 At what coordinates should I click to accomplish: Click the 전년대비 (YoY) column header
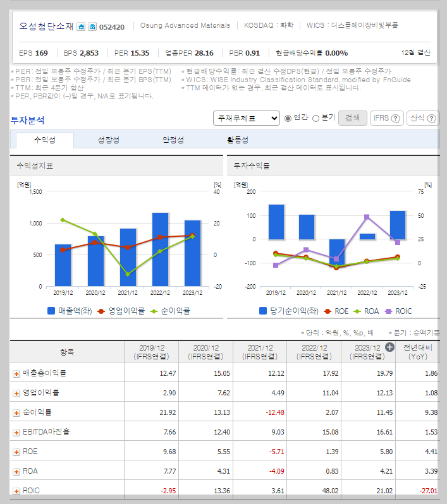[418, 352]
